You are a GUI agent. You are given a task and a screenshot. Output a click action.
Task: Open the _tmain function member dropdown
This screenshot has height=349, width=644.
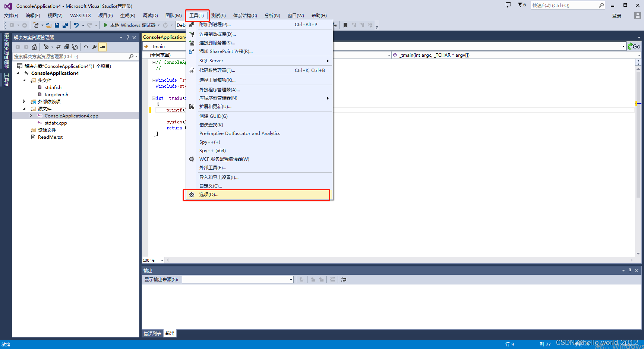point(639,55)
